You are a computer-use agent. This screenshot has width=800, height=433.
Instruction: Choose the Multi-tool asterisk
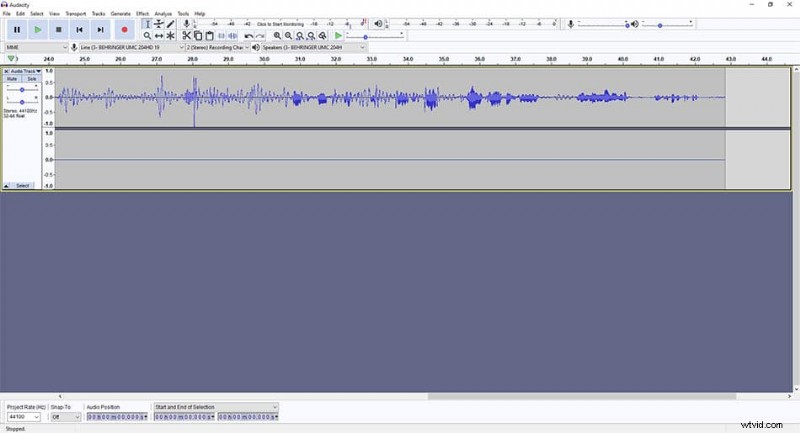[170, 36]
